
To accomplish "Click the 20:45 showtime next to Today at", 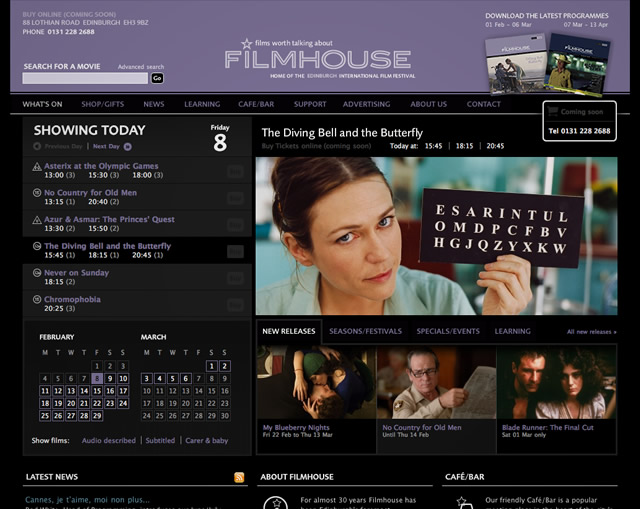I will [495, 146].
